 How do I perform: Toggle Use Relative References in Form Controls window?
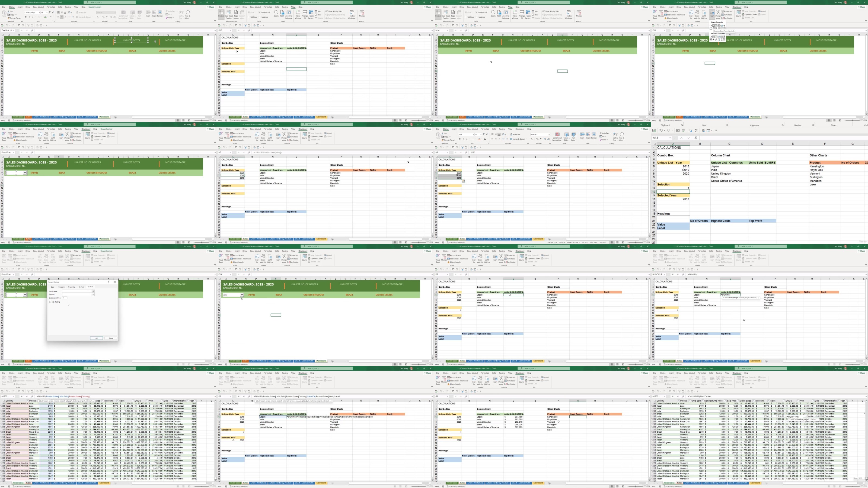[x=675, y=15]
